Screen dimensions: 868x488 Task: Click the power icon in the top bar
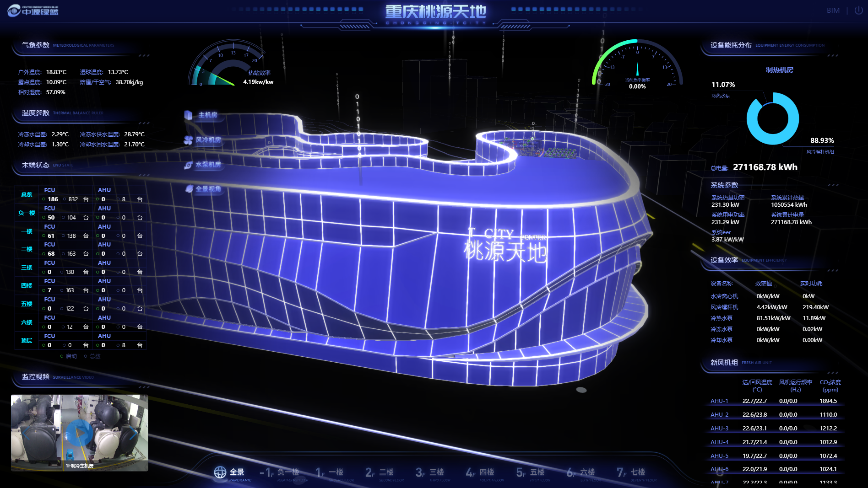pos(858,10)
